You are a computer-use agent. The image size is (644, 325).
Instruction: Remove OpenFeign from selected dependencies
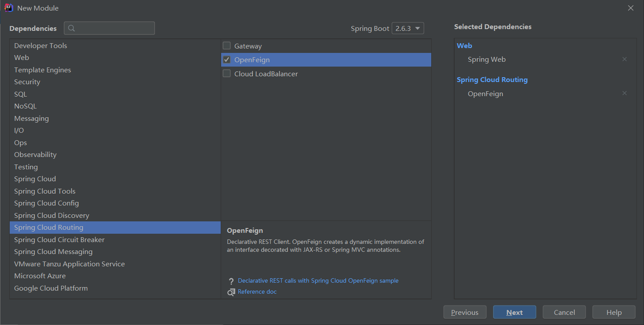coord(624,93)
